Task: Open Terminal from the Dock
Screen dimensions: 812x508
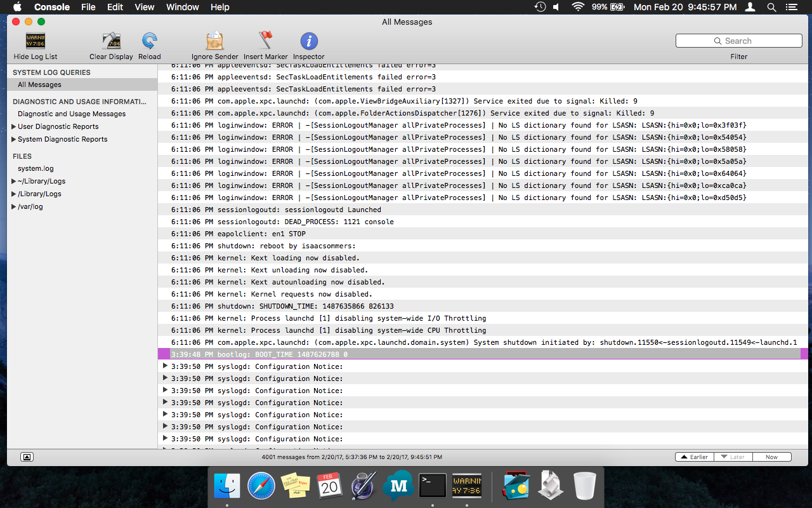Action: [433, 486]
